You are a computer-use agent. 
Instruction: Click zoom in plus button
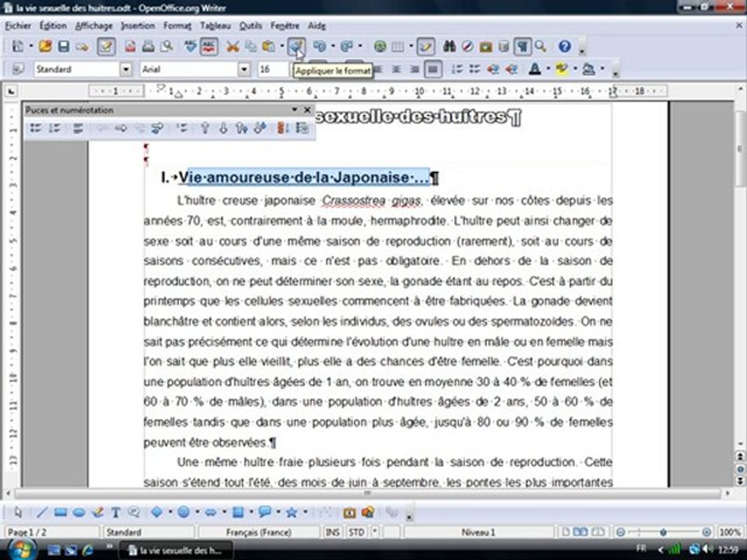707,532
